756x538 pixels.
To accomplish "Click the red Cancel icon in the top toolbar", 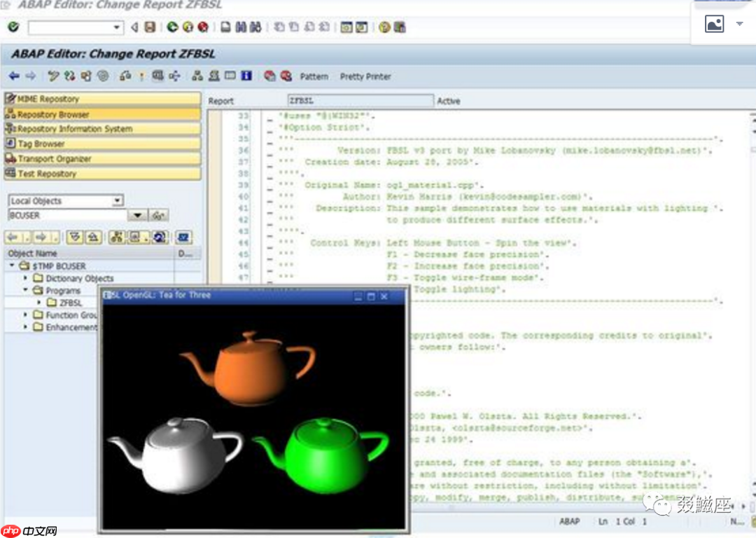I will pos(203,27).
